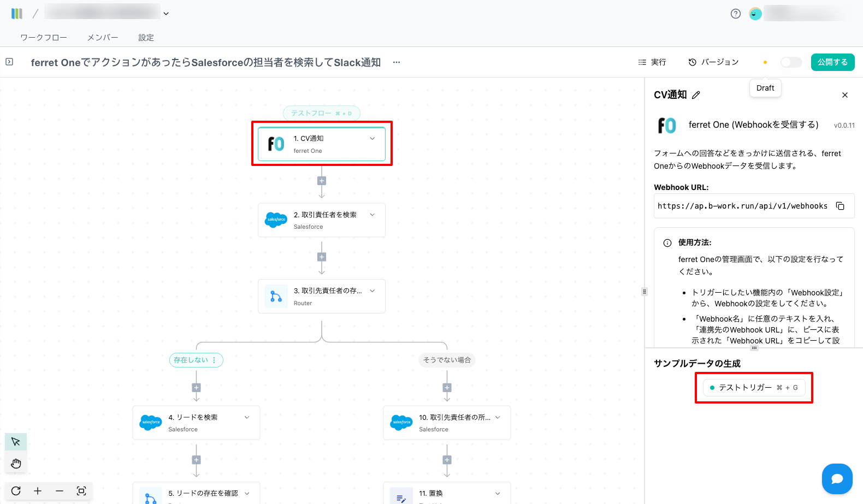Expand the sidebar panel toggle icon

[x=9, y=62]
